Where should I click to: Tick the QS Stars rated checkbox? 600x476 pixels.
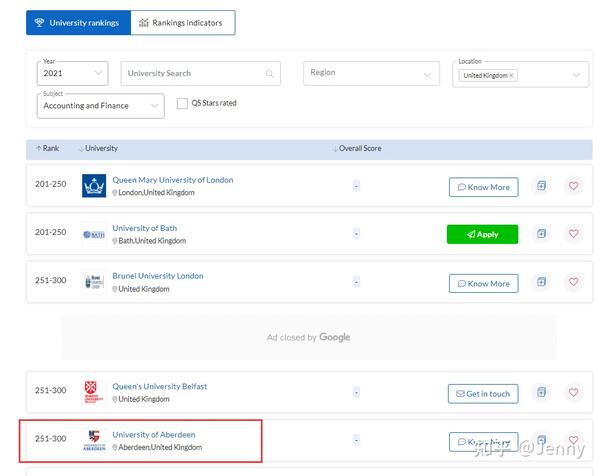point(182,103)
